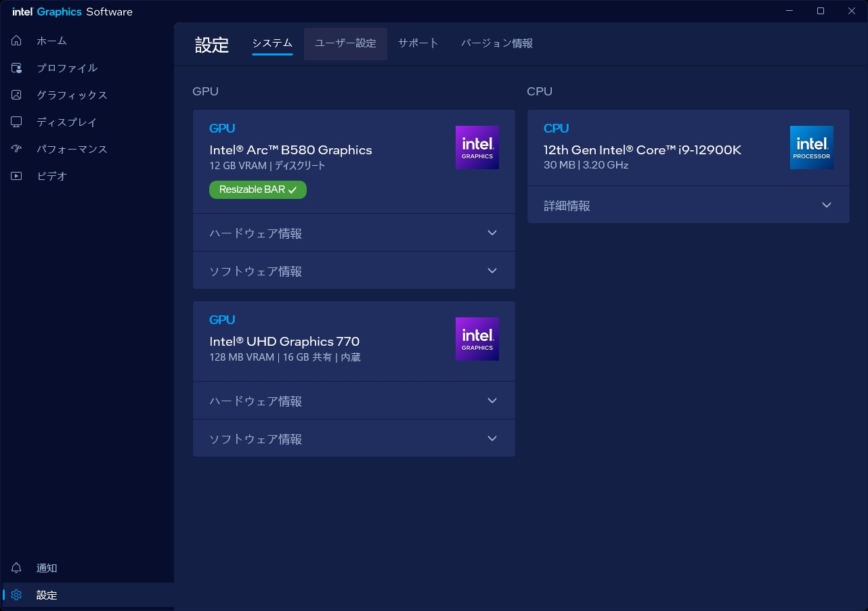Viewport: 868px width, 611px height.
Task: Click the ビデオ play icon
Action: [x=17, y=176]
